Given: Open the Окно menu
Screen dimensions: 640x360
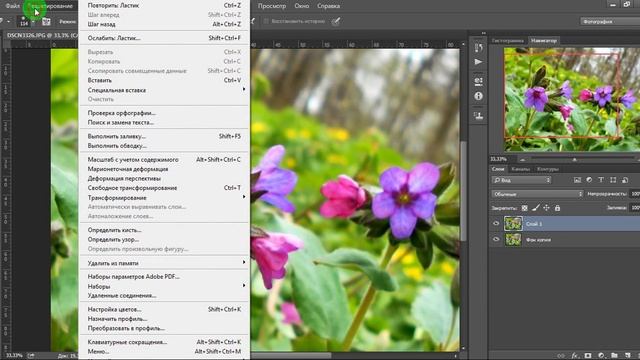Looking at the screenshot, I should (x=302, y=6).
